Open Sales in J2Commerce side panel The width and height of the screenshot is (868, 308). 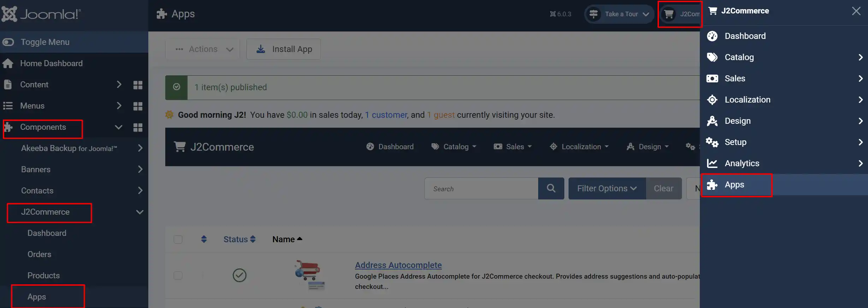(784, 79)
